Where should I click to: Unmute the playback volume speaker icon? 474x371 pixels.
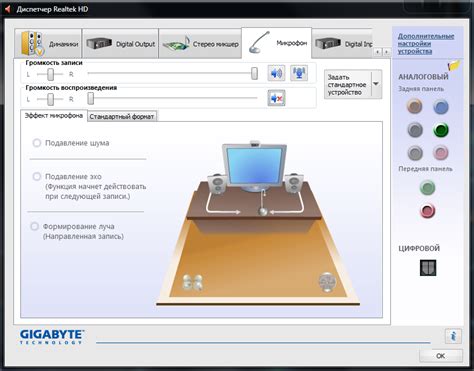276,98
